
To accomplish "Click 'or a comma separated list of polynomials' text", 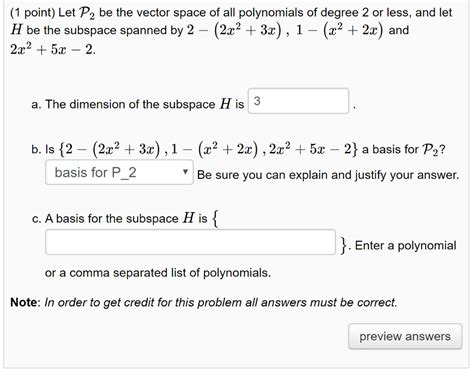I will pyautogui.click(x=158, y=273).
